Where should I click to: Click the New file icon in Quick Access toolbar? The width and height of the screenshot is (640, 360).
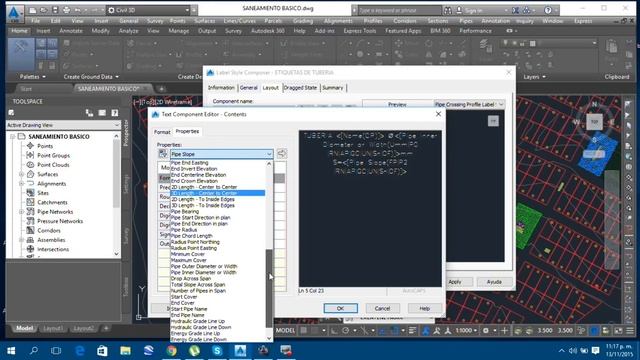click(33, 10)
